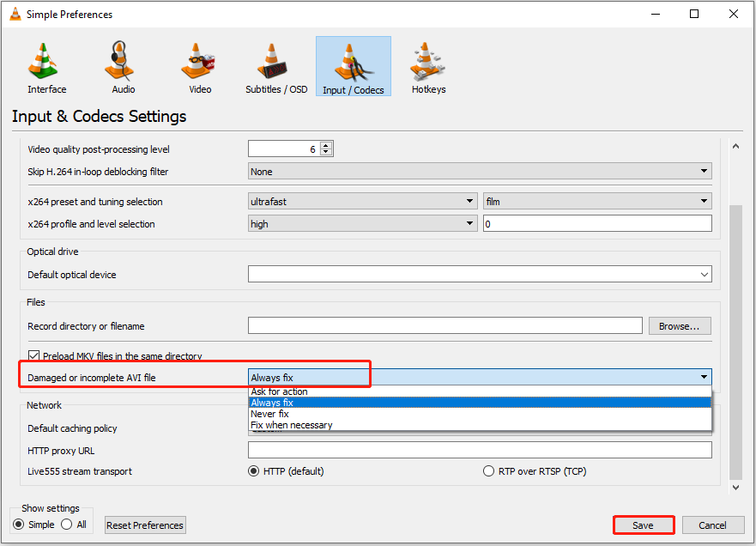Screen dimensions: 756x546
Task: Click the Save button
Action: (644, 525)
